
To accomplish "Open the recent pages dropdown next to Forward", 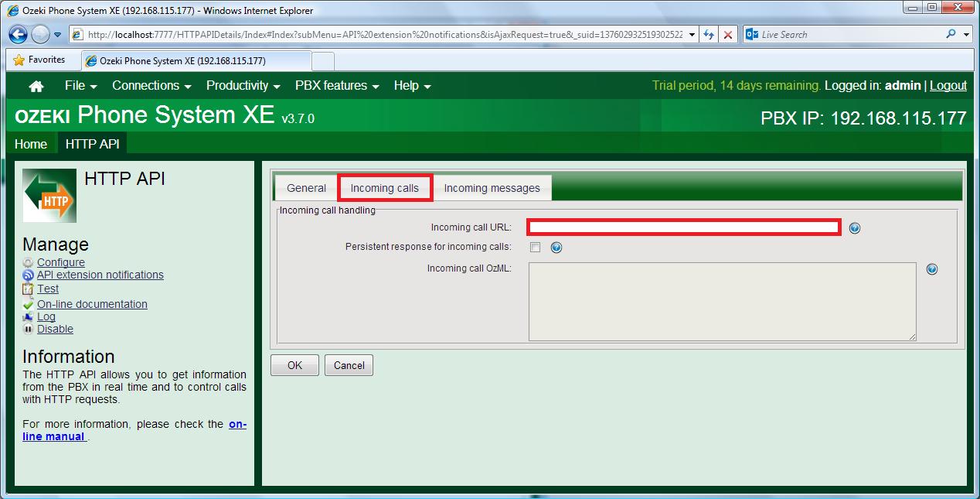I will click(57, 35).
